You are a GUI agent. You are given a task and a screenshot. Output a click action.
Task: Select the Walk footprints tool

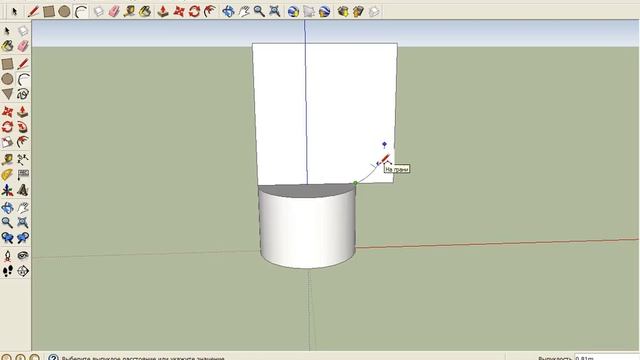[7, 271]
